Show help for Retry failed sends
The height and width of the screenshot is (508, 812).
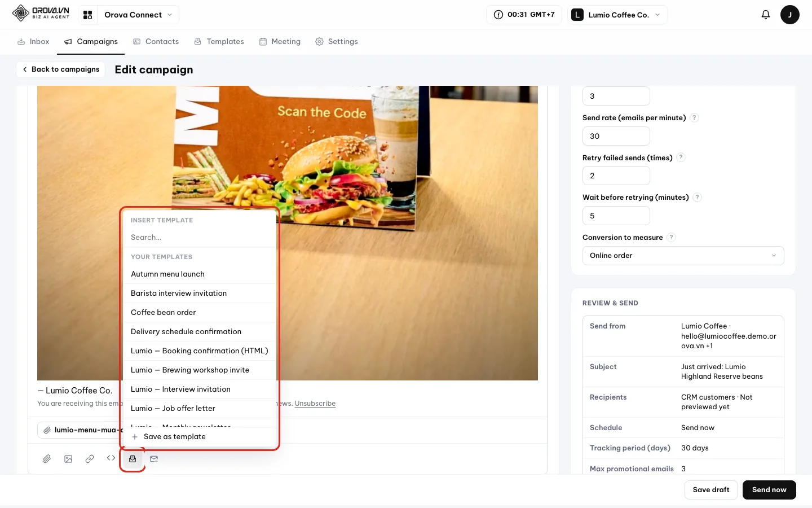click(681, 157)
